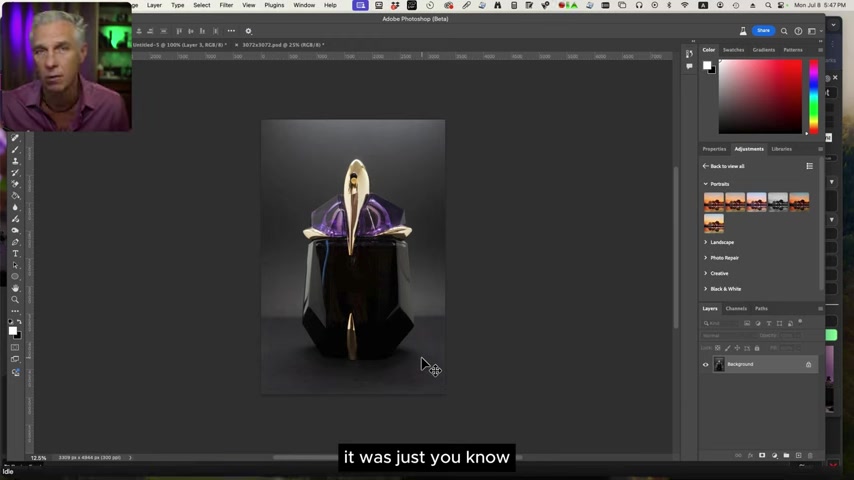Change the screen mode

click(x=15, y=360)
